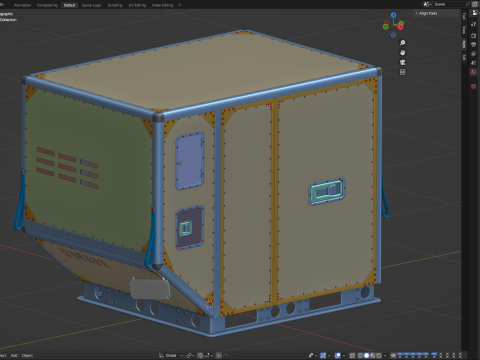The height and width of the screenshot is (360, 480).
Task: Toggle viewport overlays
Action: click(x=338, y=355)
